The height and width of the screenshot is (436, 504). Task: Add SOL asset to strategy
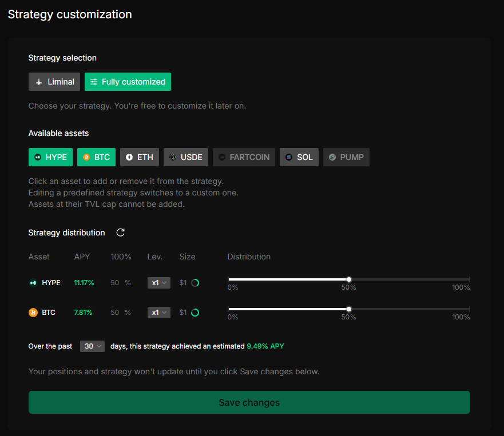(299, 157)
